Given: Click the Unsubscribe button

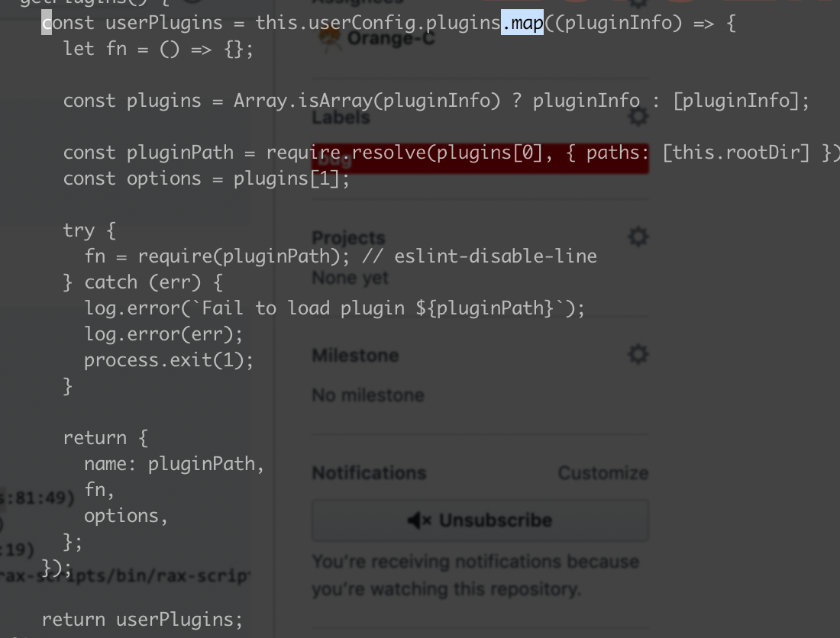Looking at the screenshot, I should coord(480,520).
